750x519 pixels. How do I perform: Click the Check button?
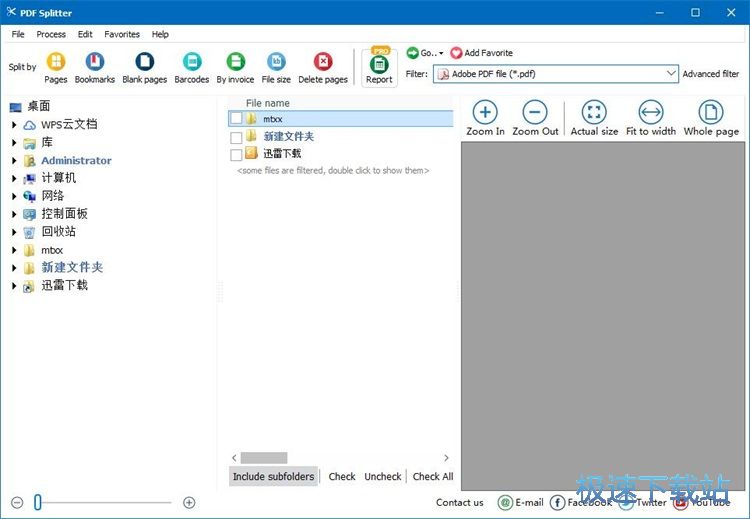pyautogui.click(x=342, y=476)
